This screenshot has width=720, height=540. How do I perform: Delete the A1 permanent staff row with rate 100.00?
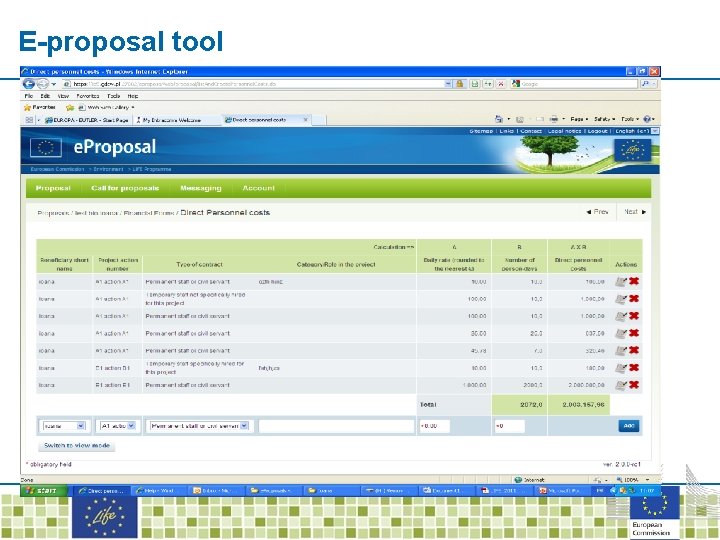(634, 316)
